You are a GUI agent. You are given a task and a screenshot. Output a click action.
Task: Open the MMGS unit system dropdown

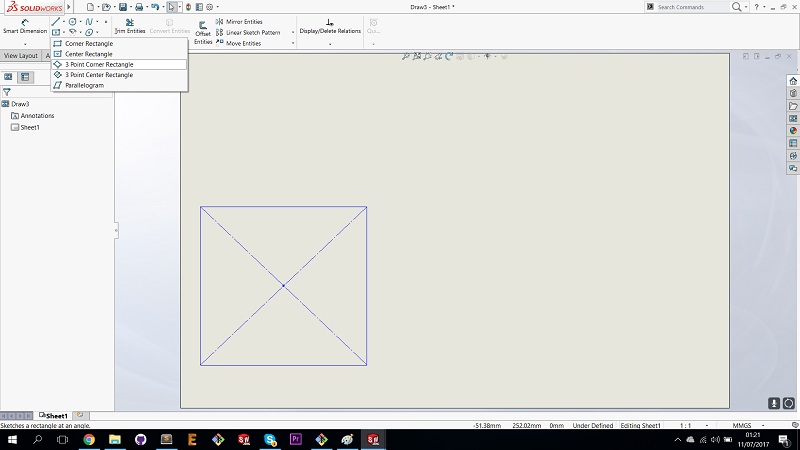[763, 425]
